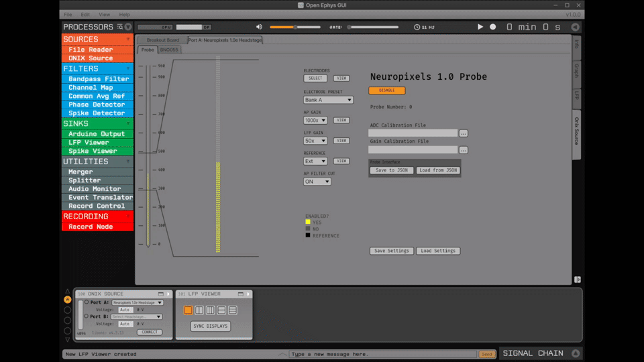
Task: Open AP Filter Cut ON dropdown
Action: pos(317,182)
